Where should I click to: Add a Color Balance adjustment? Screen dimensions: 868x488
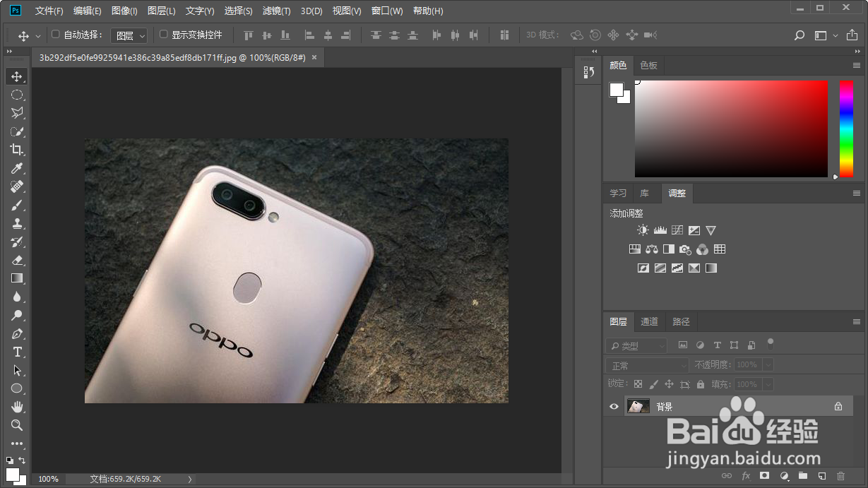(651, 249)
